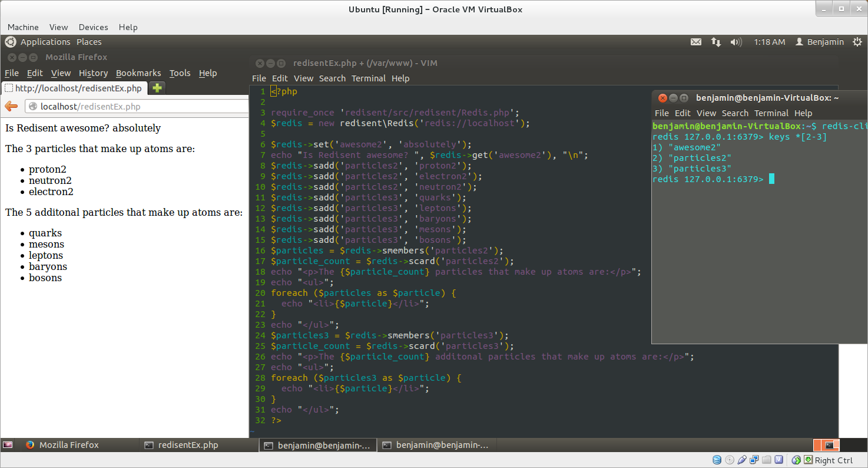Open the Applications menu in top panel
The height and width of the screenshot is (468, 868).
pos(45,42)
